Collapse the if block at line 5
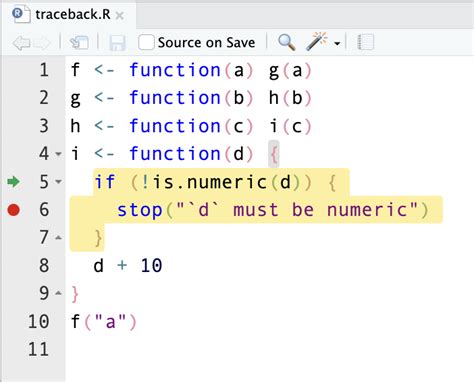 [x=58, y=182]
